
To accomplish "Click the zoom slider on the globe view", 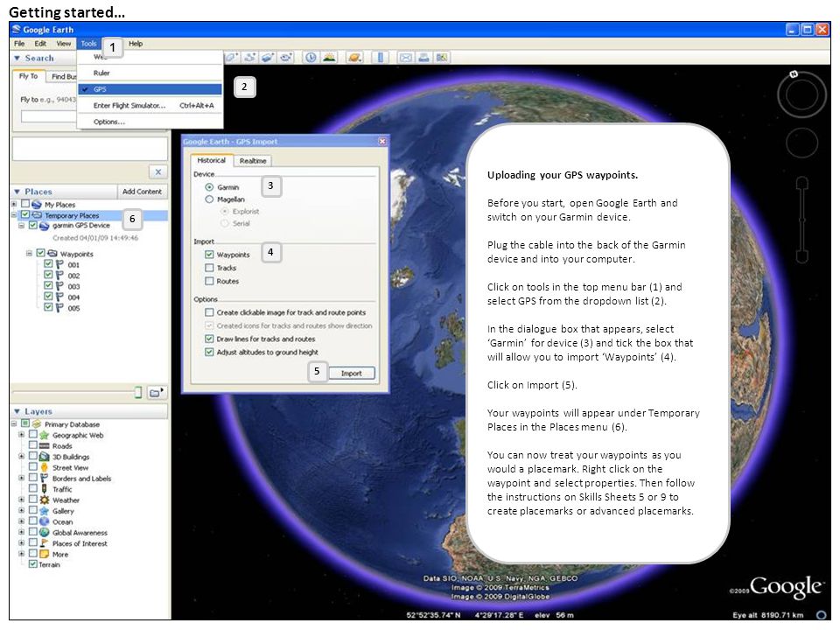I will [802, 220].
